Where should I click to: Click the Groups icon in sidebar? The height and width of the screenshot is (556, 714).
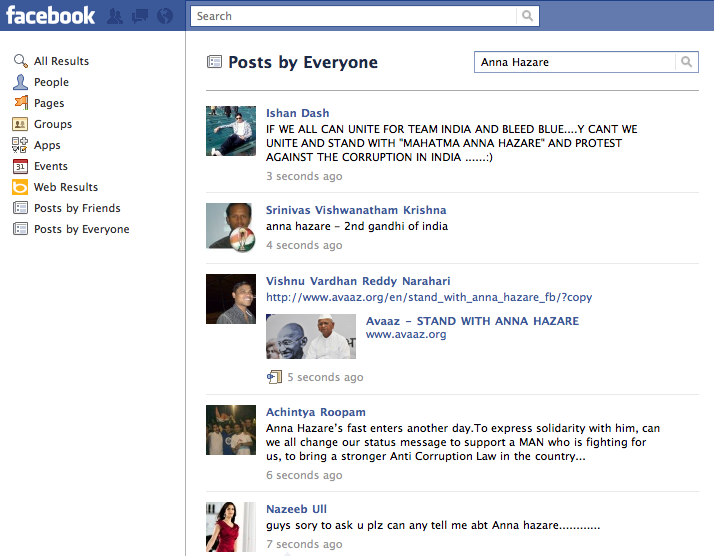20,124
